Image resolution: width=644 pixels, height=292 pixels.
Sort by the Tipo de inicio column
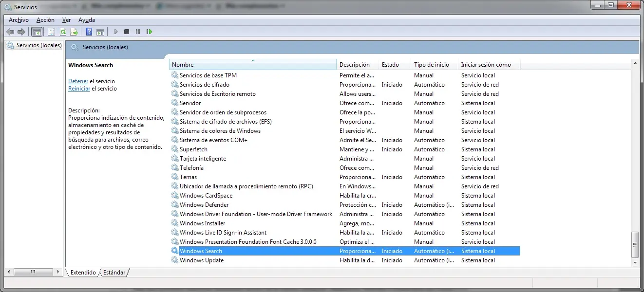(431, 65)
